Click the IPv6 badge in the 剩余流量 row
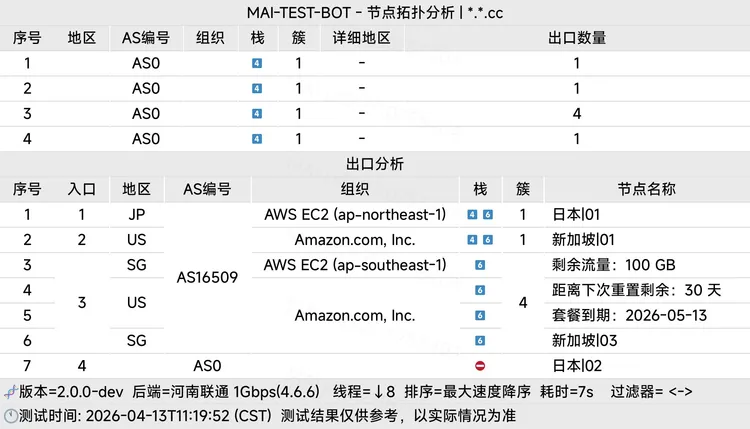 tap(480, 265)
